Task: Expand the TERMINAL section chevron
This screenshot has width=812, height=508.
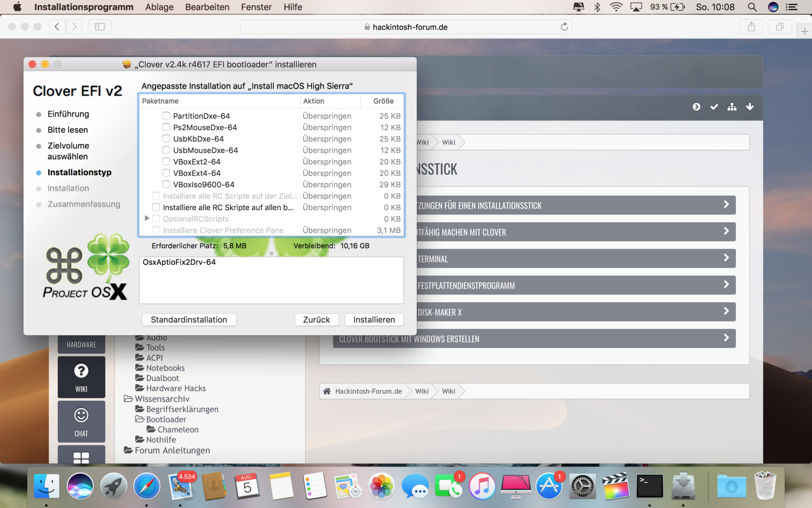Action: pyautogui.click(x=726, y=258)
